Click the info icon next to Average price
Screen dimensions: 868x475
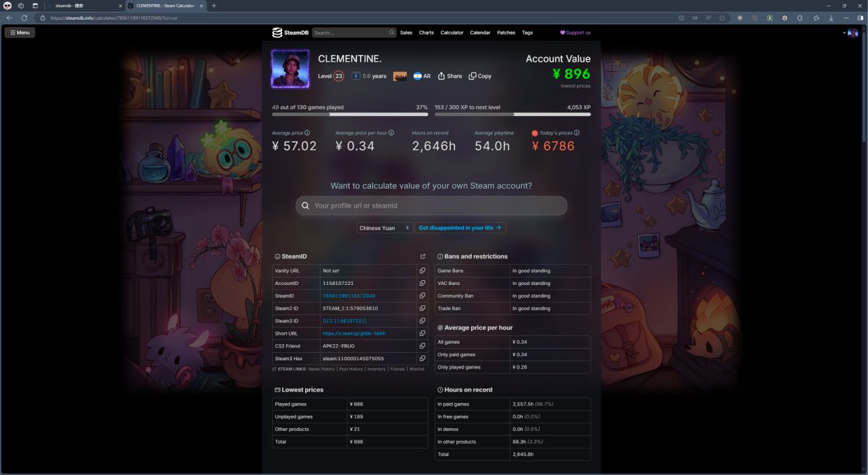click(x=307, y=133)
